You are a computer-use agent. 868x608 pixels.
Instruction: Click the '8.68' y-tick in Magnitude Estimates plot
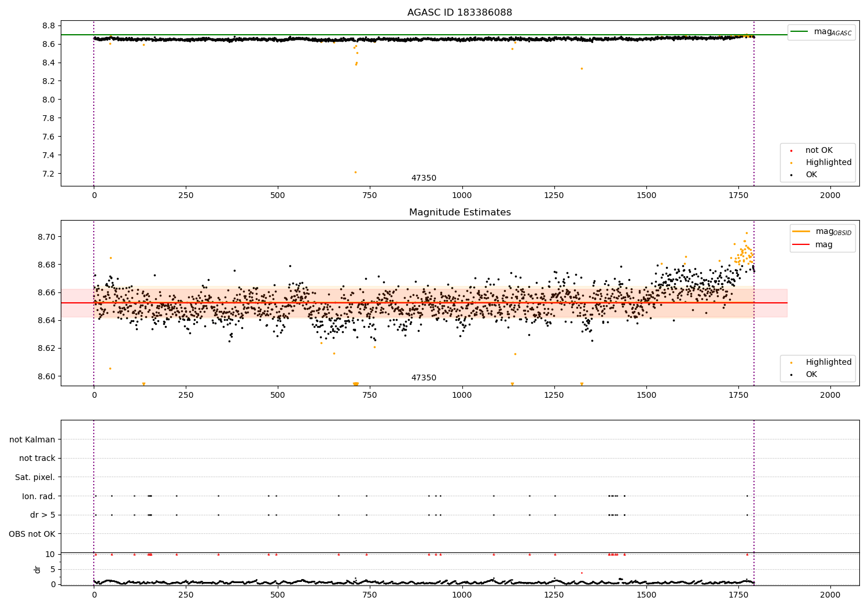coord(46,265)
